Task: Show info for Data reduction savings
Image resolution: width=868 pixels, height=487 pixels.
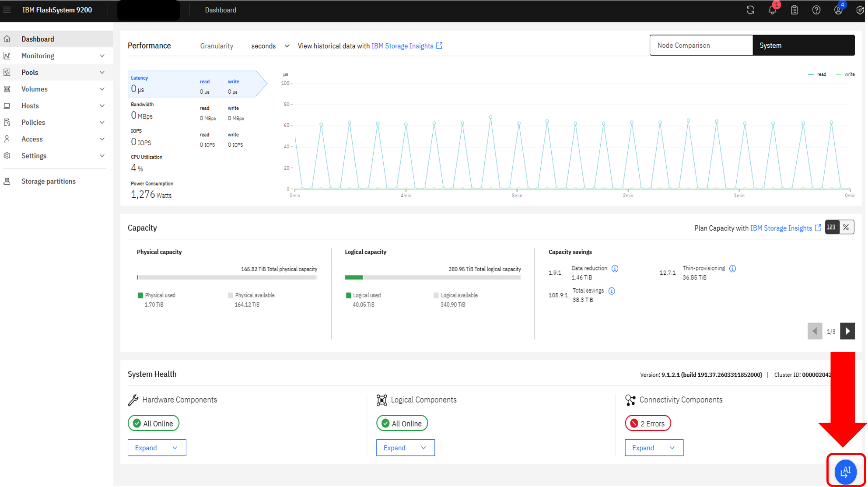Action: 615,269
